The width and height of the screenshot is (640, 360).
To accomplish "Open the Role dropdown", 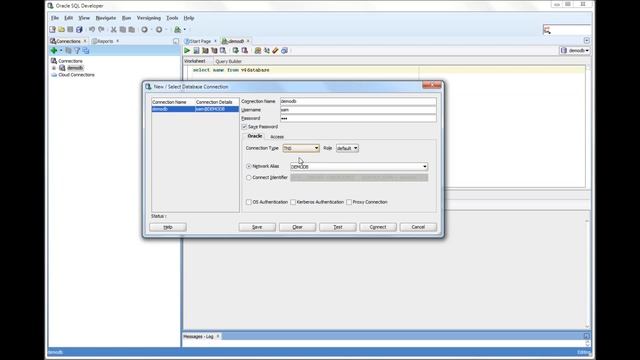I will (x=347, y=148).
